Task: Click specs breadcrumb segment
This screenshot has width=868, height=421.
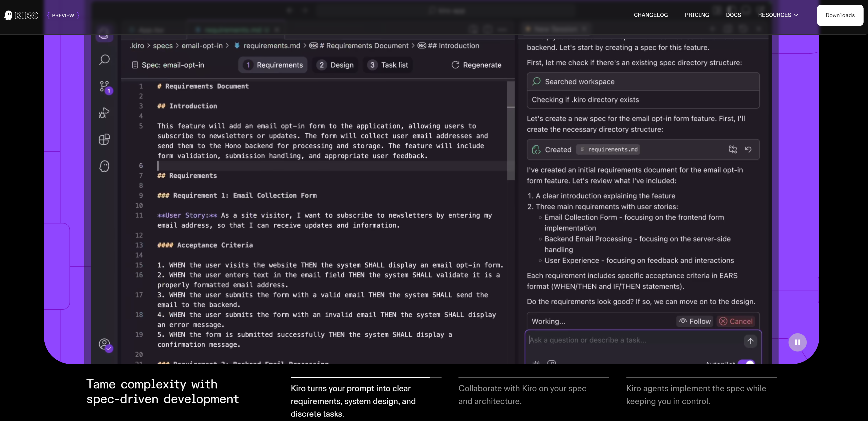Action: point(163,46)
